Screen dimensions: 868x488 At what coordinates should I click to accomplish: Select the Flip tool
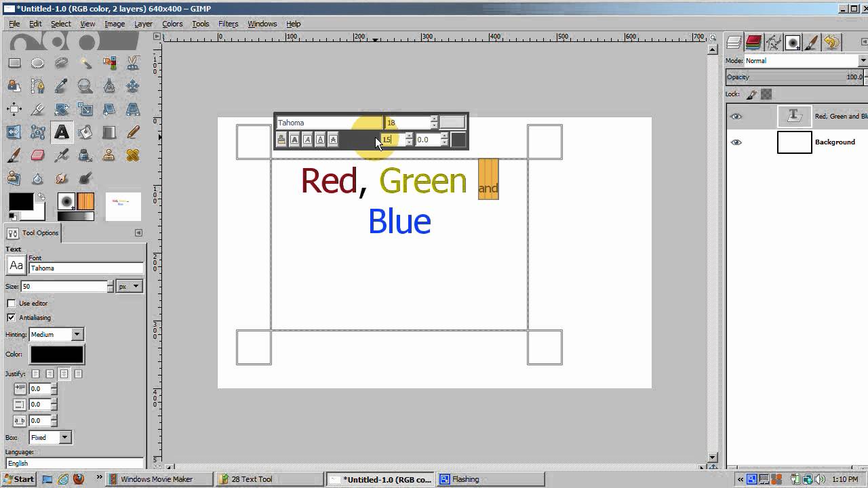click(14, 132)
